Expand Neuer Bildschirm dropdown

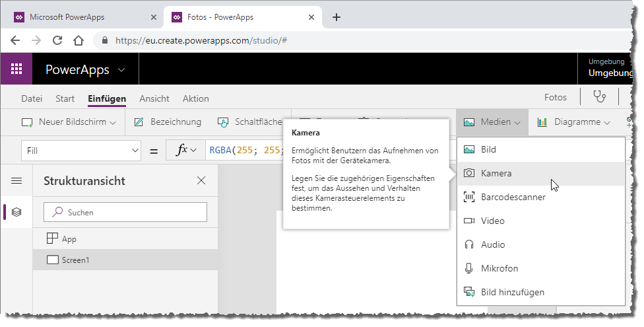[x=69, y=122]
